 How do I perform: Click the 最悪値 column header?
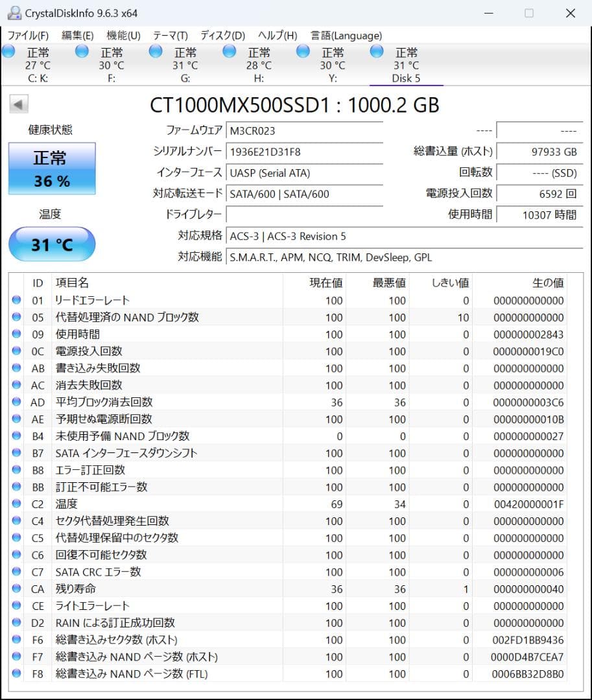pos(389,283)
